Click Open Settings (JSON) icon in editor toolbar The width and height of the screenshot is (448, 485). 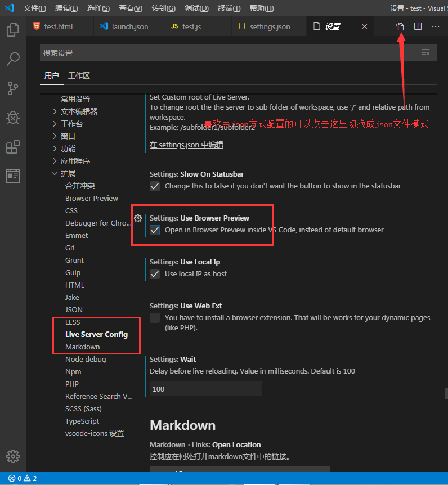coord(400,26)
